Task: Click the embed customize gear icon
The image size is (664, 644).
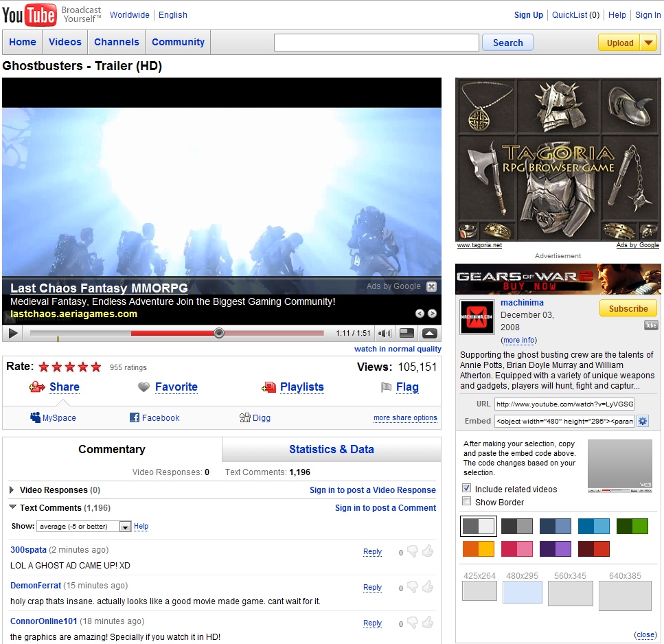Action: (x=643, y=421)
